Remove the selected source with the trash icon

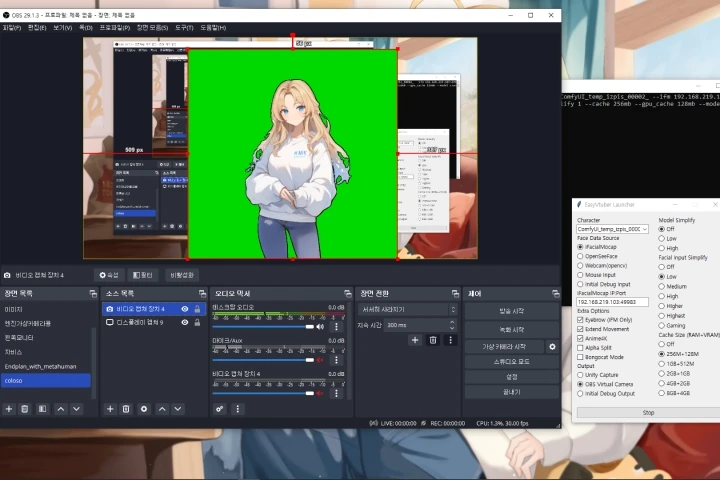(x=126, y=409)
